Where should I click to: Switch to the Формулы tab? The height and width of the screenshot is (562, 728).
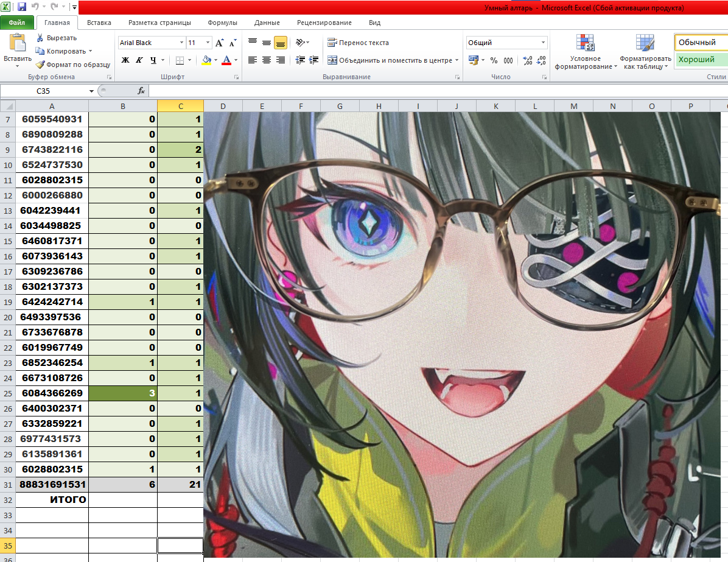[x=222, y=23]
